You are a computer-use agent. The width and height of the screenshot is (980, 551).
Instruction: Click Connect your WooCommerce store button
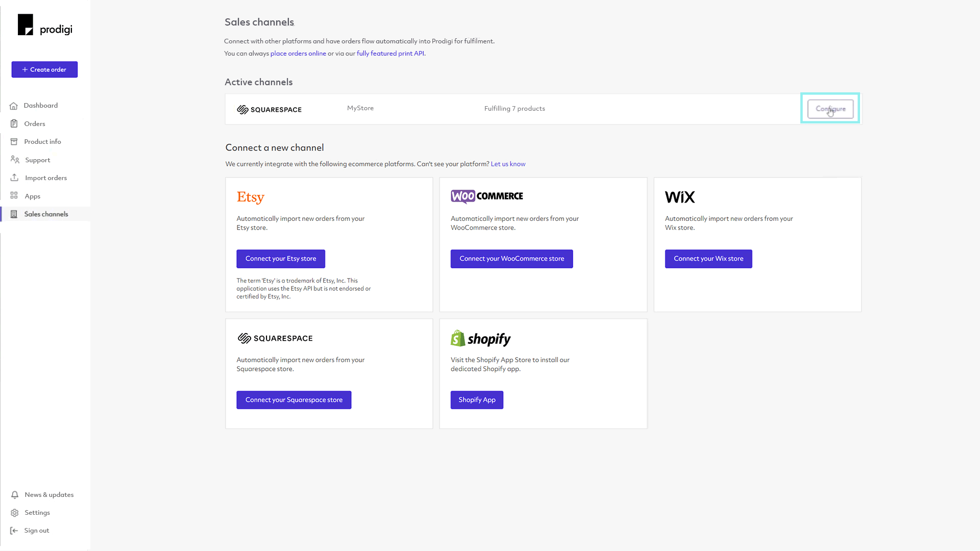511,258
